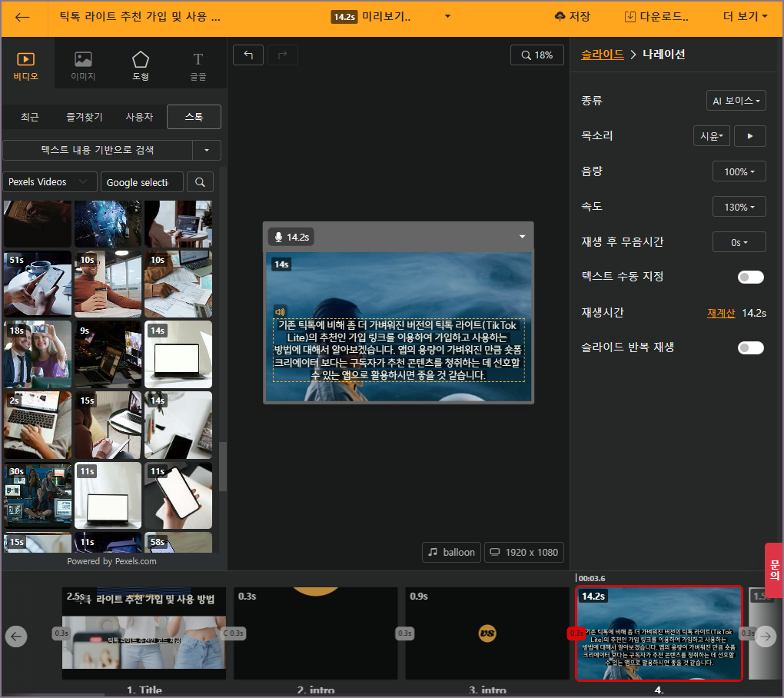784x698 pixels.
Task: Play the 시윤 voice preview
Action: pyautogui.click(x=749, y=135)
